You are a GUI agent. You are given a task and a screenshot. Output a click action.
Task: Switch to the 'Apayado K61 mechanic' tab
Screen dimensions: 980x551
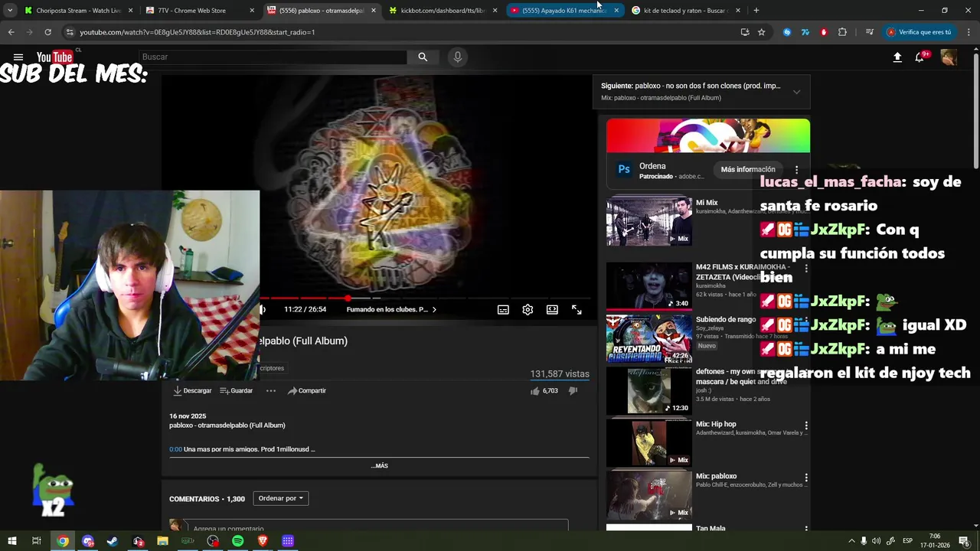563,11
